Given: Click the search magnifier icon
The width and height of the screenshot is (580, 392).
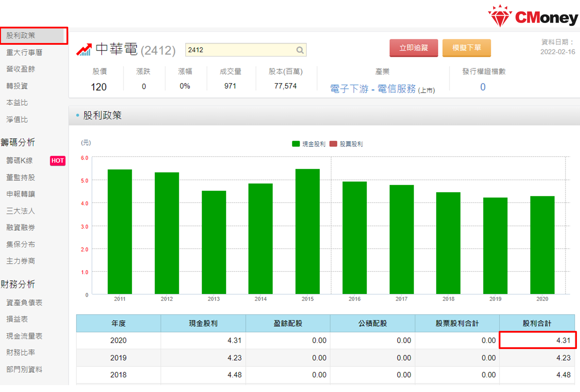Looking at the screenshot, I should [300, 50].
